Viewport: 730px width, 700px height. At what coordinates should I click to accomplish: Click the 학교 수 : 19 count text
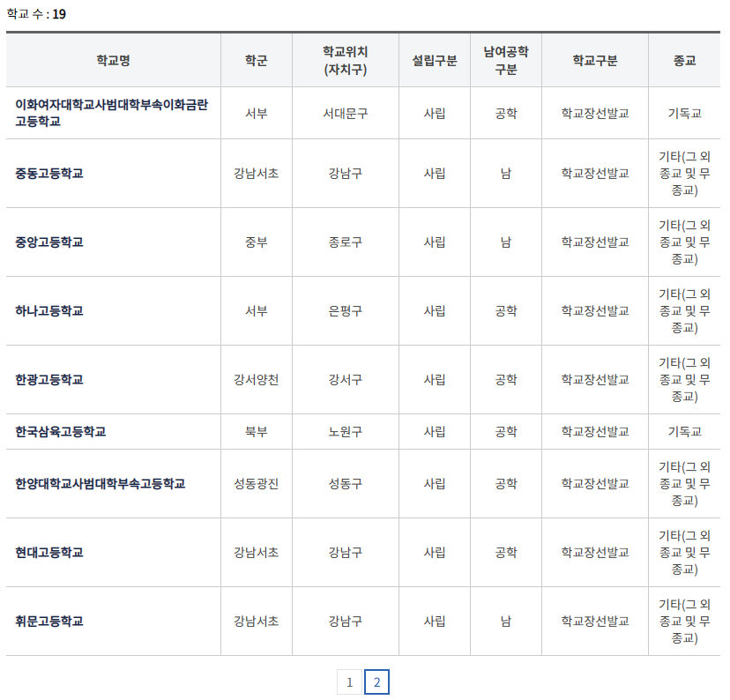36,14
